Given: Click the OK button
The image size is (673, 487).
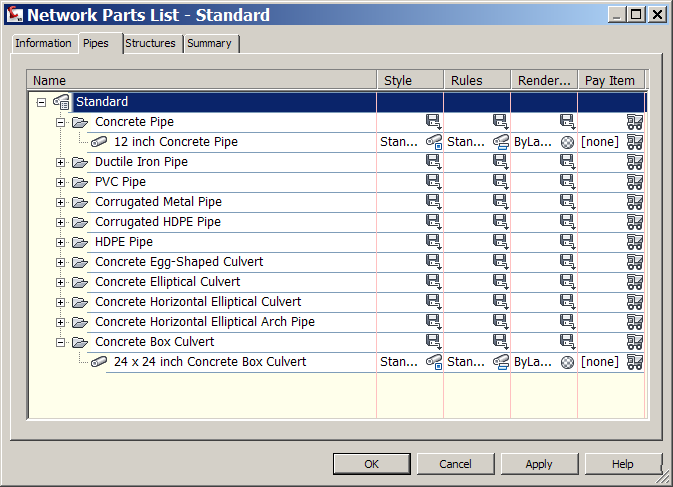Looking at the screenshot, I should point(371,464).
